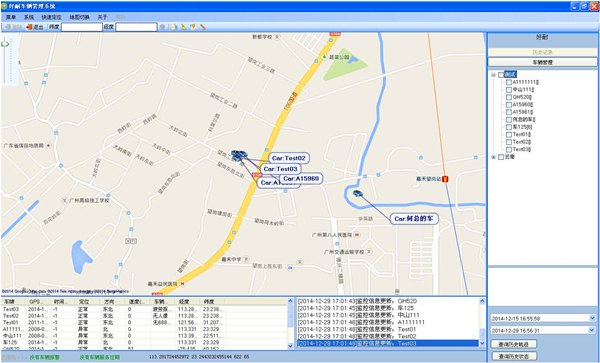
Task: Click the 车辆管理 panel button
Action: coord(543,62)
